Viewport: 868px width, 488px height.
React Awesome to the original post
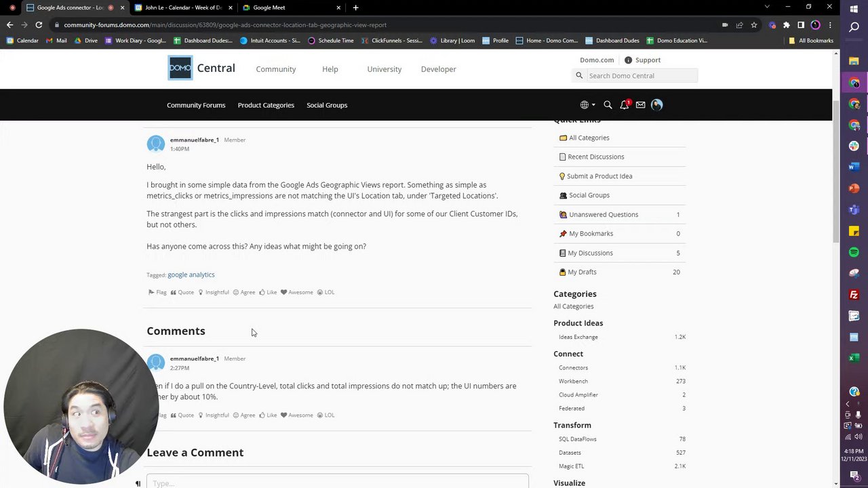[297, 292]
